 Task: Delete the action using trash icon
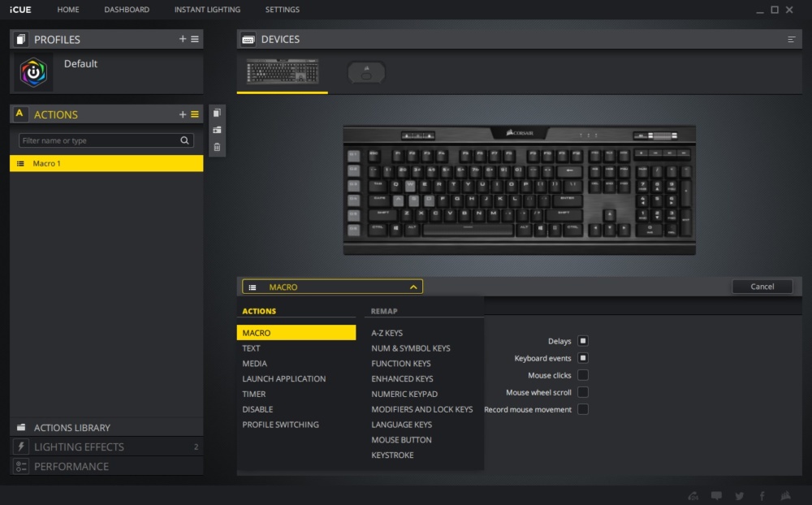pyautogui.click(x=217, y=147)
